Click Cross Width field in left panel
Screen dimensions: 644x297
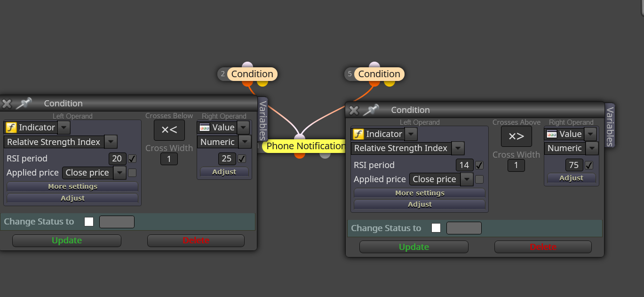click(169, 159)
